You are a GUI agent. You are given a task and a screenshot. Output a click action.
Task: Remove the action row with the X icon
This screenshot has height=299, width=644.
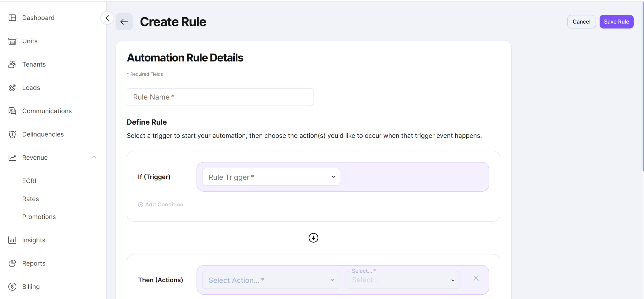tap(476, 278)
